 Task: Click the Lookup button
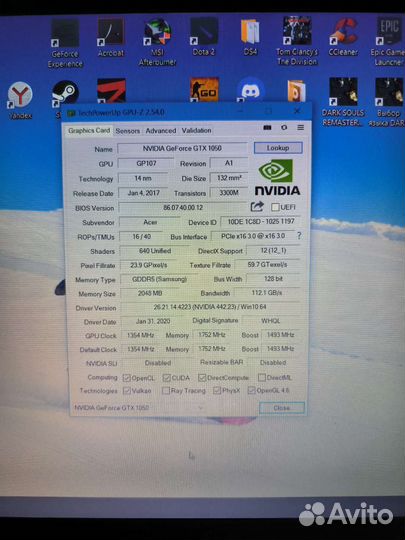click(278, 148)
